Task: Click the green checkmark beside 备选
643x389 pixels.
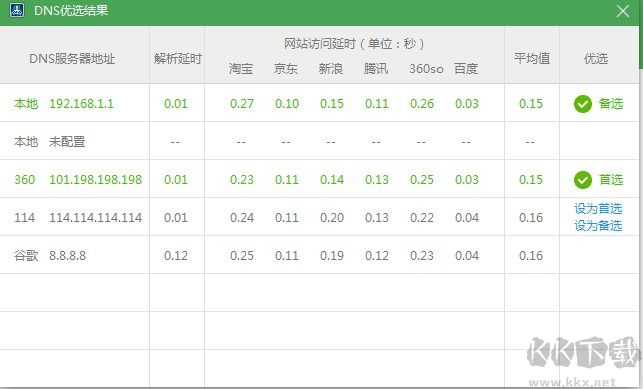Action: [583, 104]
